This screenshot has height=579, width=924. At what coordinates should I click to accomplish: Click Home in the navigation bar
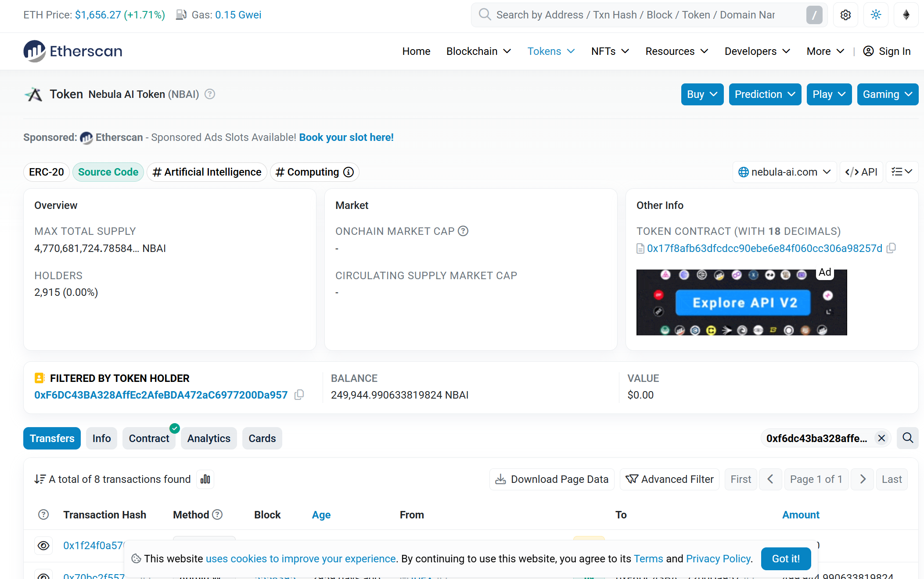coord(416,51)
